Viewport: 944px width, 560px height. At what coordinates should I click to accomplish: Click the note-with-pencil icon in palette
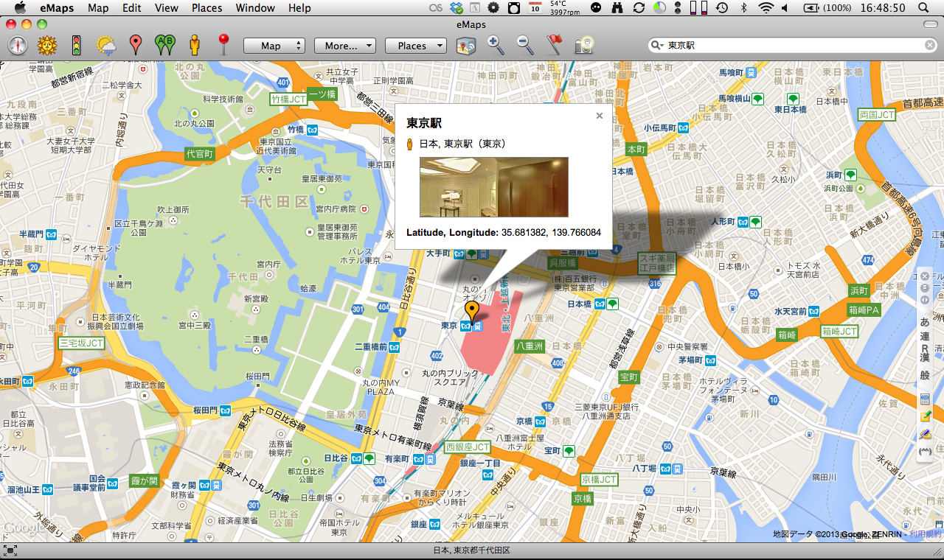coord(925,416)
